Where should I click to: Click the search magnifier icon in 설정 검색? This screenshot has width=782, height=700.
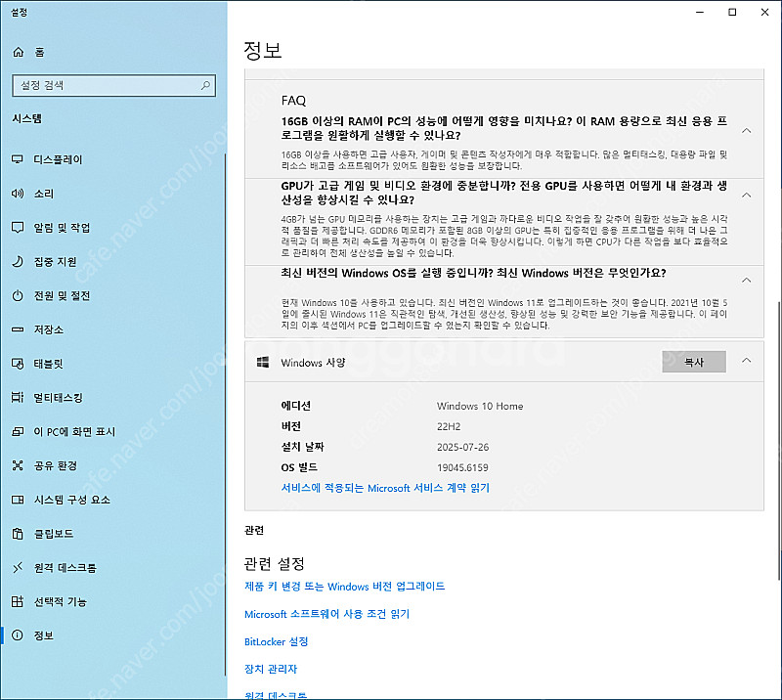click(x=205, y=85)
